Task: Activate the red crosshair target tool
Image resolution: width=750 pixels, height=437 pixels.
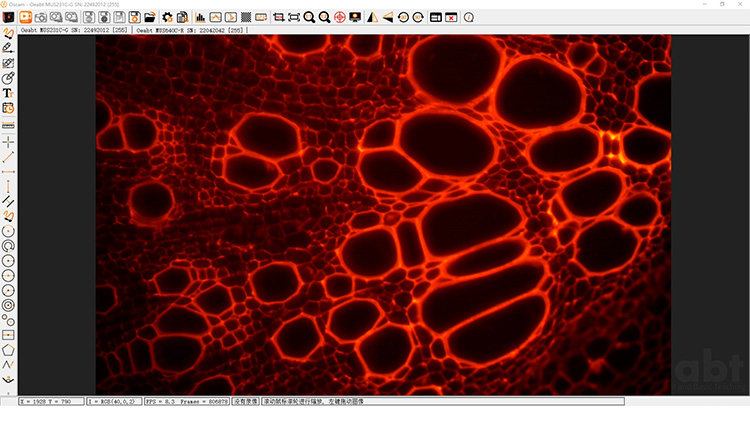Action: tap(340, 18)
